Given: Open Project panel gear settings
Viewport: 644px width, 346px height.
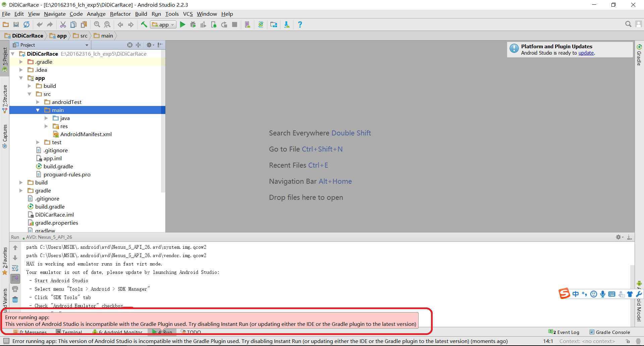Looking at the screenshot, I should coord(150,45).
